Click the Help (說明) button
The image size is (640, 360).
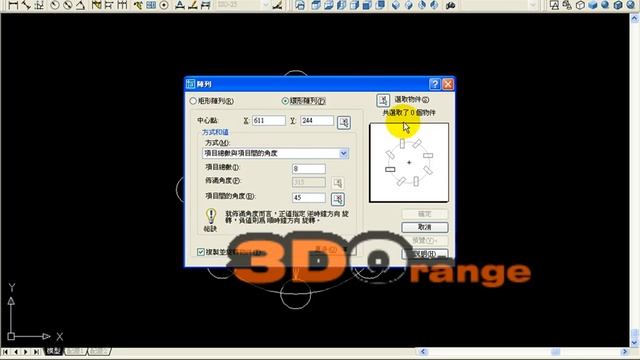[424, 254]
